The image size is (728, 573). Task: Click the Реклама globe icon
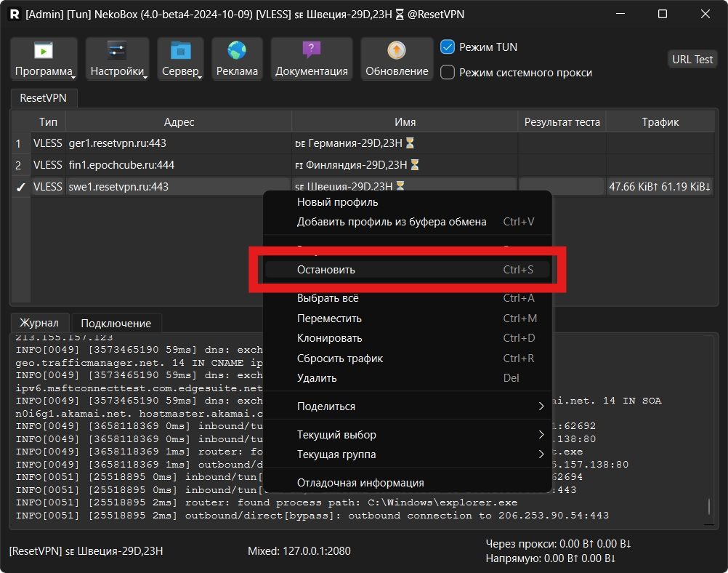click(237, 52)
